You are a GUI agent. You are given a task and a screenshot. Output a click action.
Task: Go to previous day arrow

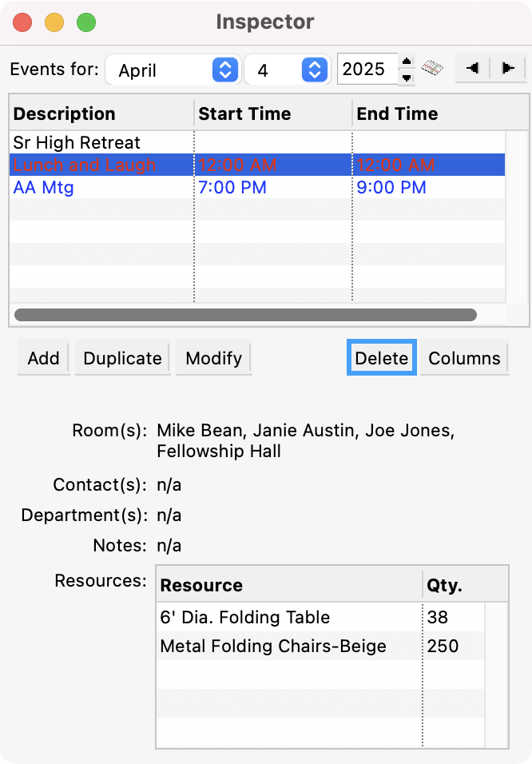tap(472, 69)
